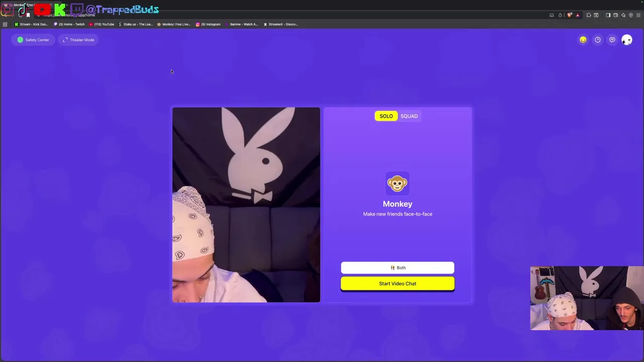Open the Both gender filter dropdown

[x=397, y=267]
